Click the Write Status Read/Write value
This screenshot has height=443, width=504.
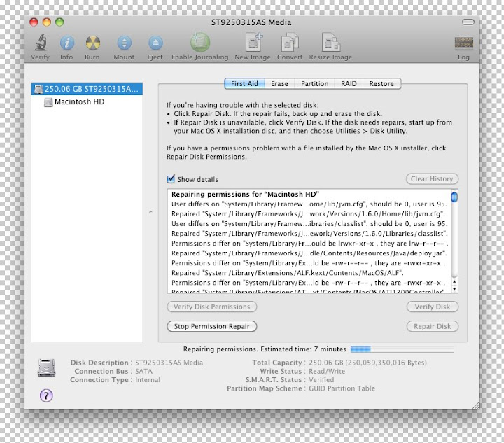(x=327, y=371)
